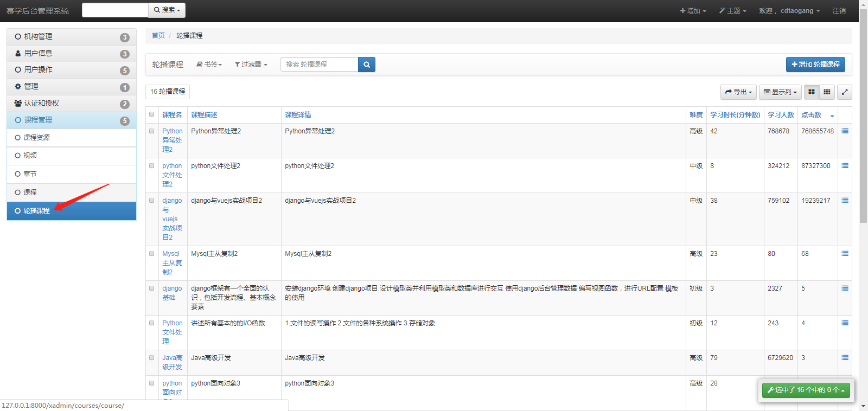868x411 pixels.
Task: Tick checkbox for Python文件处理 row
Action: pos(152,323)
